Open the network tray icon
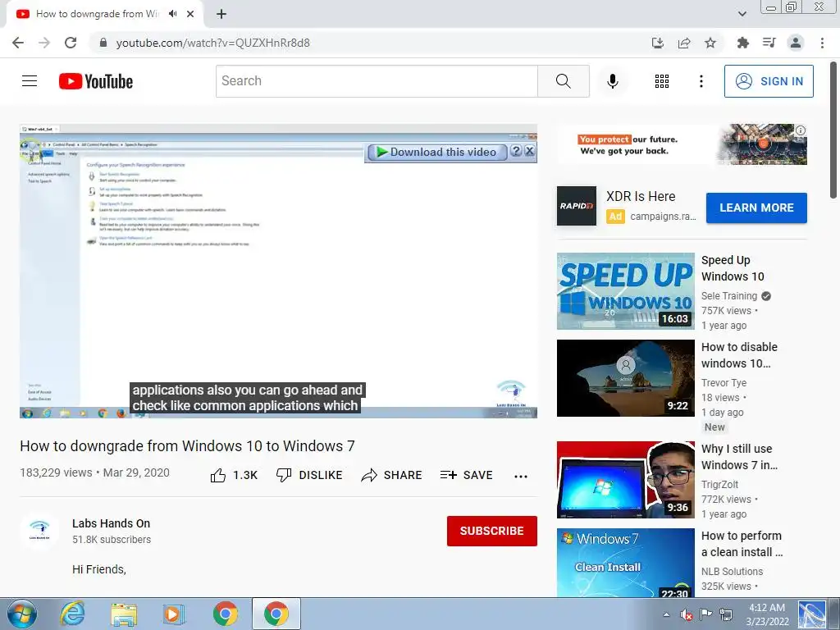 click(726, 614)
